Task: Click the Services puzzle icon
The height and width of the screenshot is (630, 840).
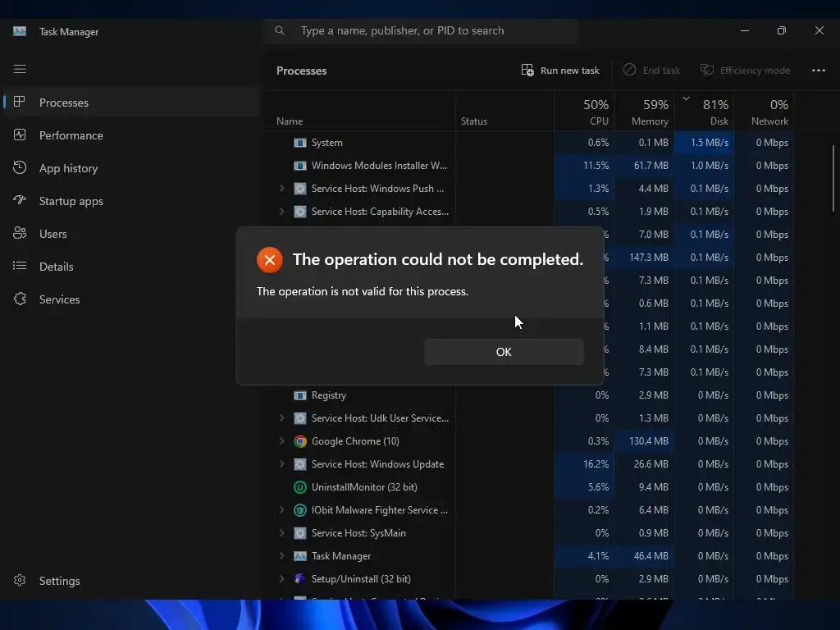Action: coord(20,299)
